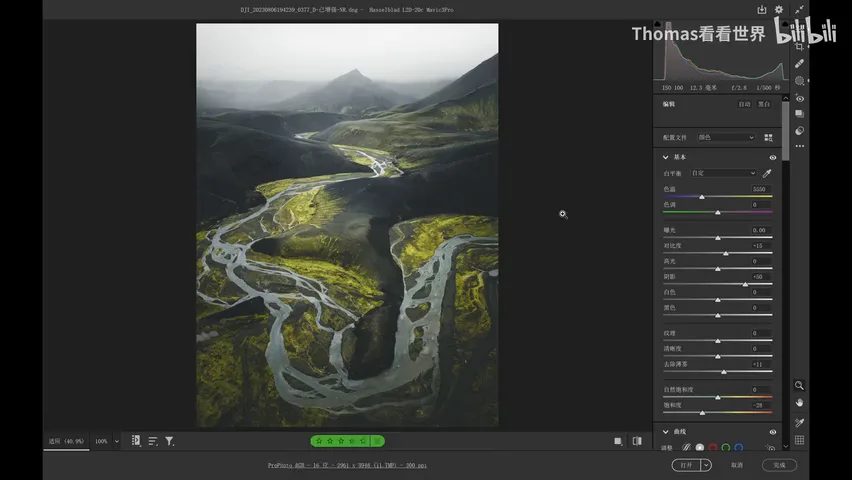The width and height of the screenshot is (852, 480).
Task: Select the color sampler eyedropper tool
Action: (799, 422)
